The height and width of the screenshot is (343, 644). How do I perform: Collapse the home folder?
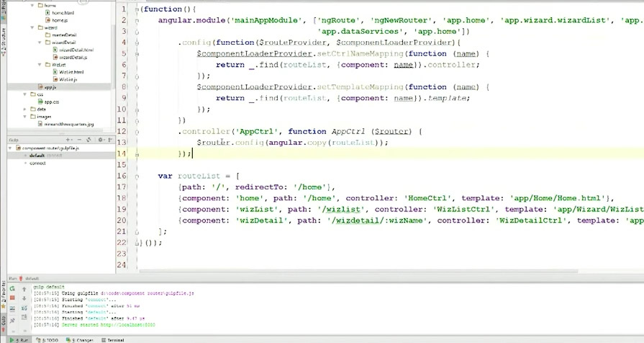(32, 5)
